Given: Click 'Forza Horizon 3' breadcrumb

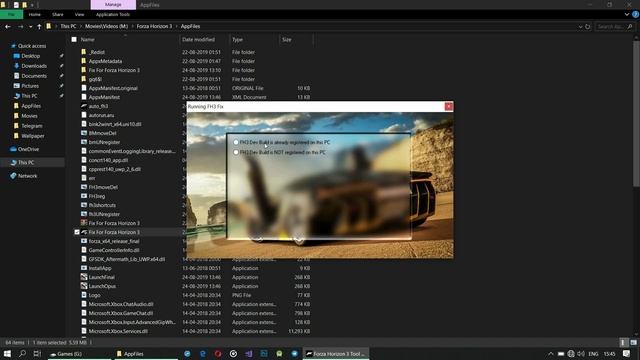Looking at the screenshot, I should (154, 26).
